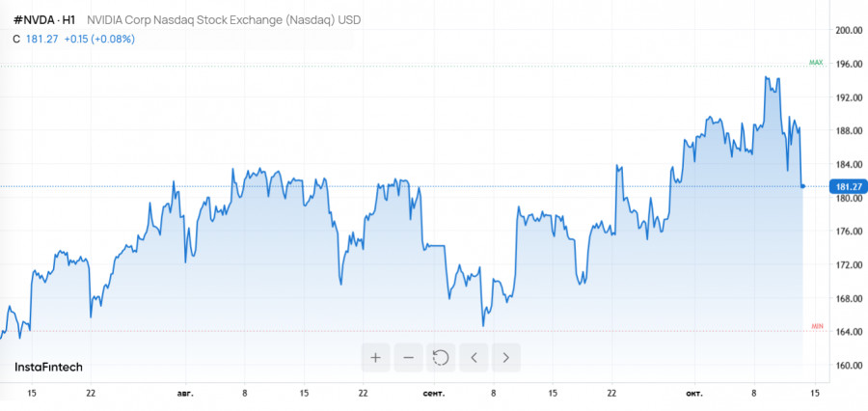Click the 200.00 price axis label

click(x=849, y=31)
